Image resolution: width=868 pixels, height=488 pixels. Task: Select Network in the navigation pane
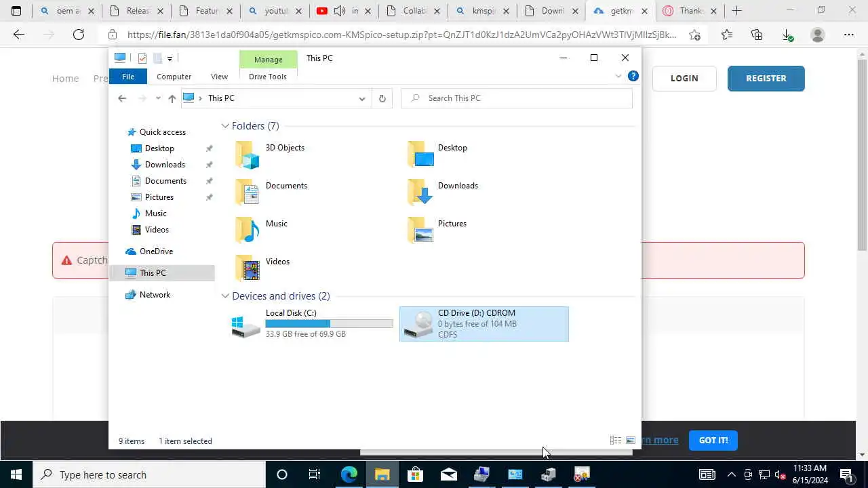pyautogui.click(x=155, y=295)
